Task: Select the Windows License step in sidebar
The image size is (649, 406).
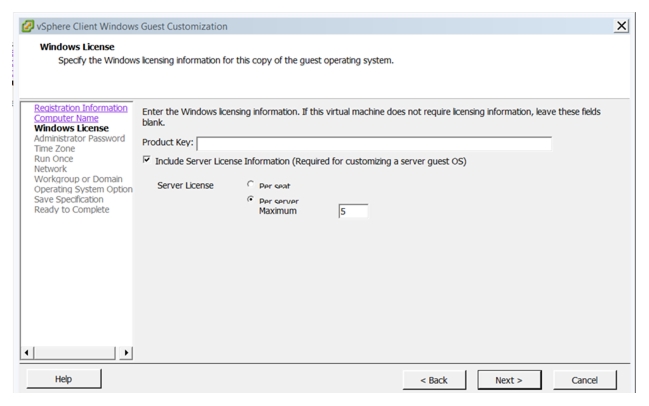Action: tap(71, 128)
